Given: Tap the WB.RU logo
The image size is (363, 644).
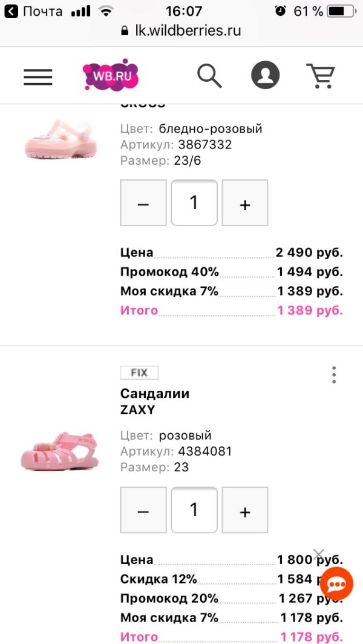Looking at the screenshot, I should 111,76.
